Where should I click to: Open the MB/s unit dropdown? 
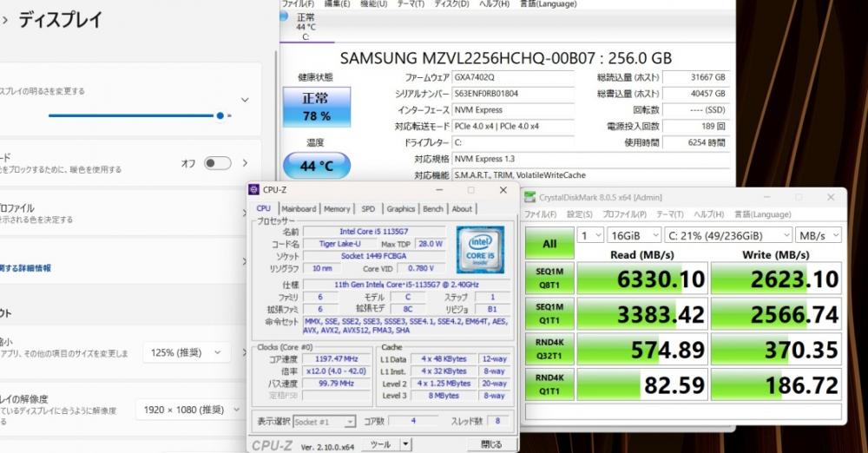click(819, 235)
